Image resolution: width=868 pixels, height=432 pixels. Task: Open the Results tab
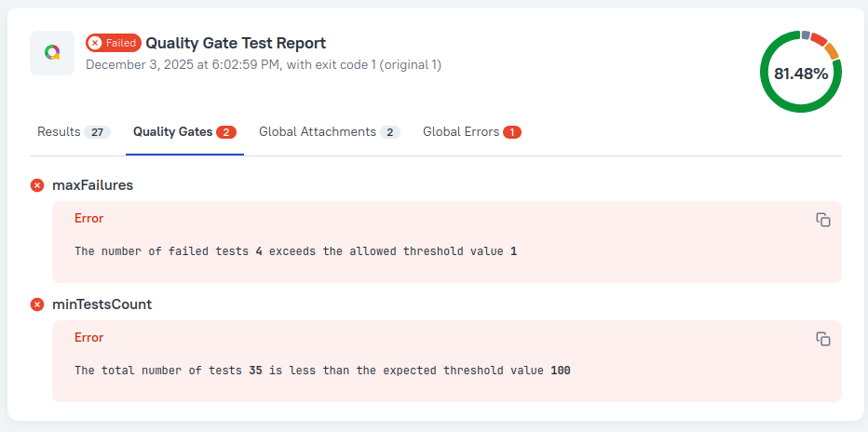click(x=73, y=132)
